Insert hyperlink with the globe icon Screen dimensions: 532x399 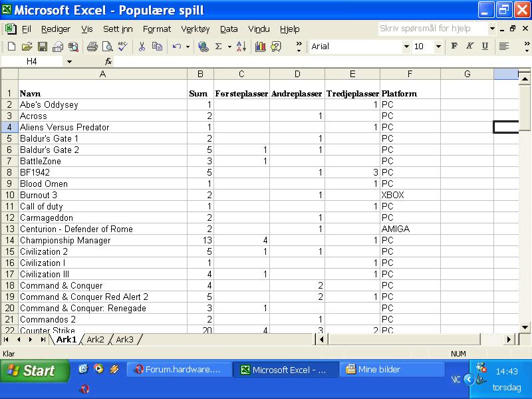pos(203,47)
